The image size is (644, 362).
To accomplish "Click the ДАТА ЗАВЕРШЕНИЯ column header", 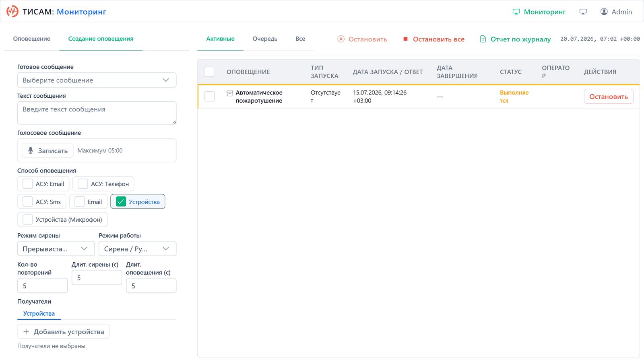I will coord(457,72).
